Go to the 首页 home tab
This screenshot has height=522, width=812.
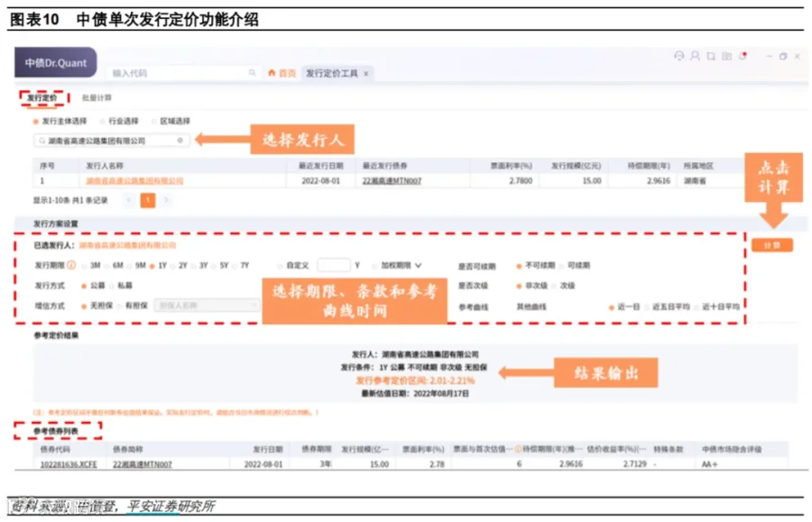pos(281,73)
